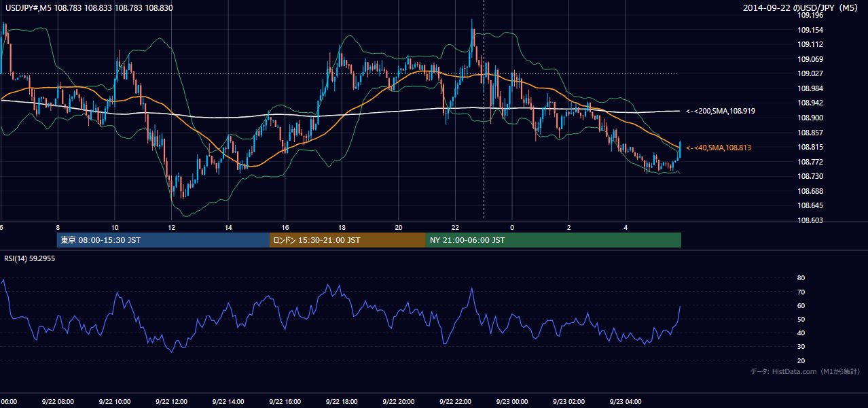
Task: Click hour tick 18 under the price chart
Action: pos(342,227)
